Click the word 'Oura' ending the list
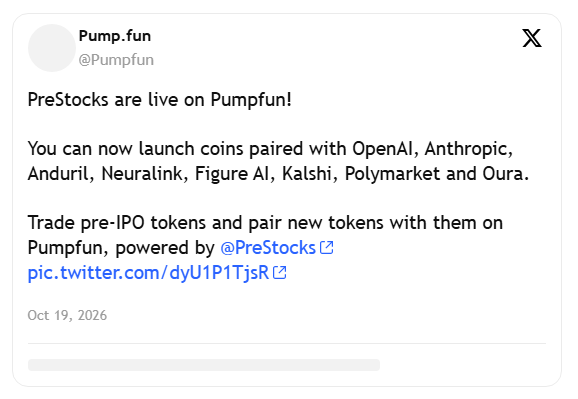 [503, 173]
